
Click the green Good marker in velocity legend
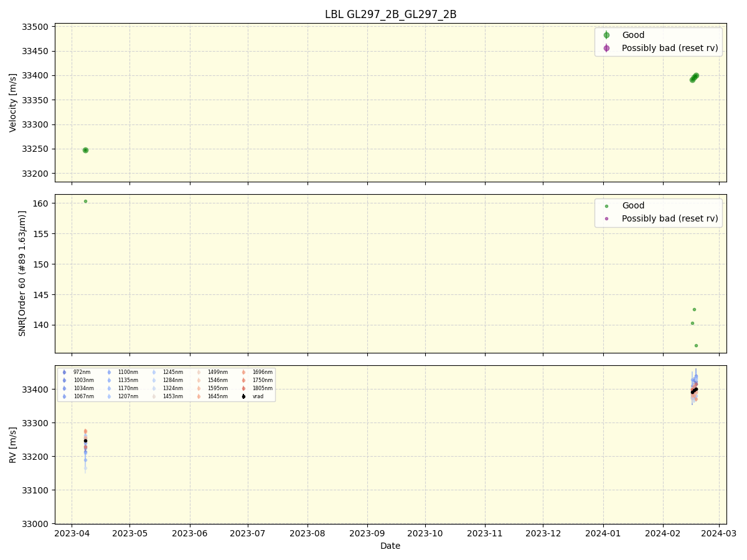(x=606, y=35)
